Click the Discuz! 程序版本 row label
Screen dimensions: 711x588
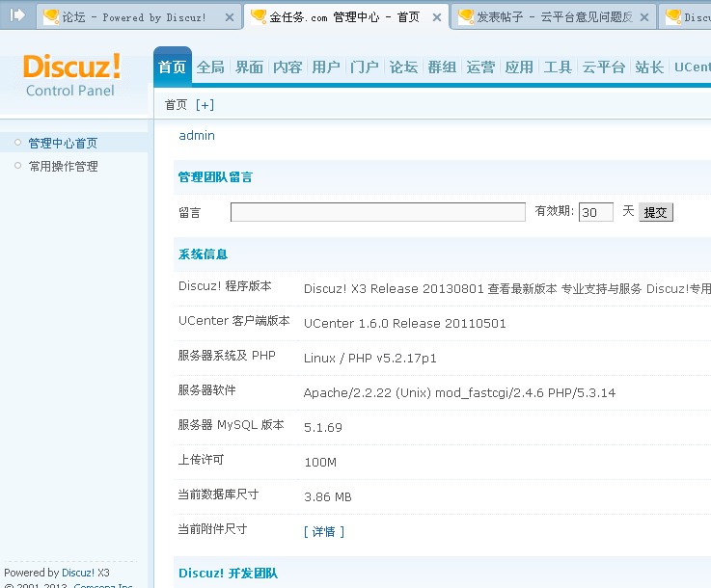coord(225,286)
